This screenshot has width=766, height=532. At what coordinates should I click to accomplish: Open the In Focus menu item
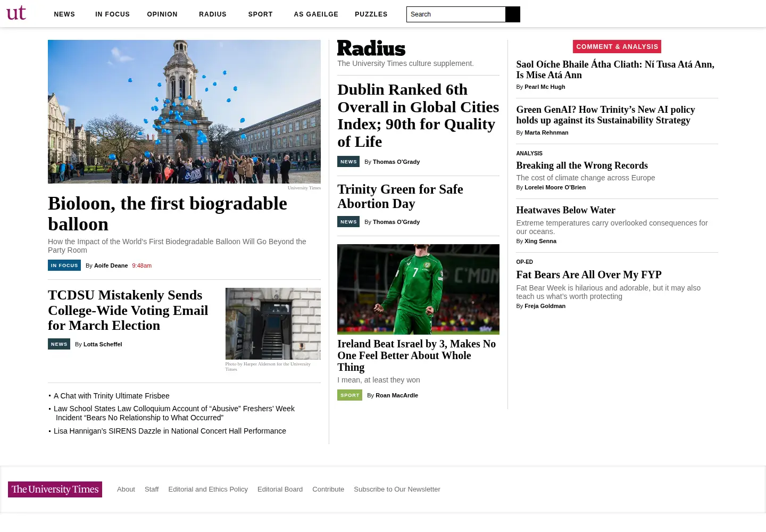coord(112,14)
